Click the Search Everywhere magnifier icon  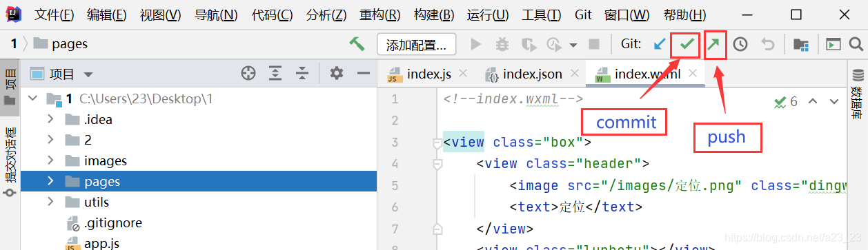pyautogui.click(x=856, y=44)
